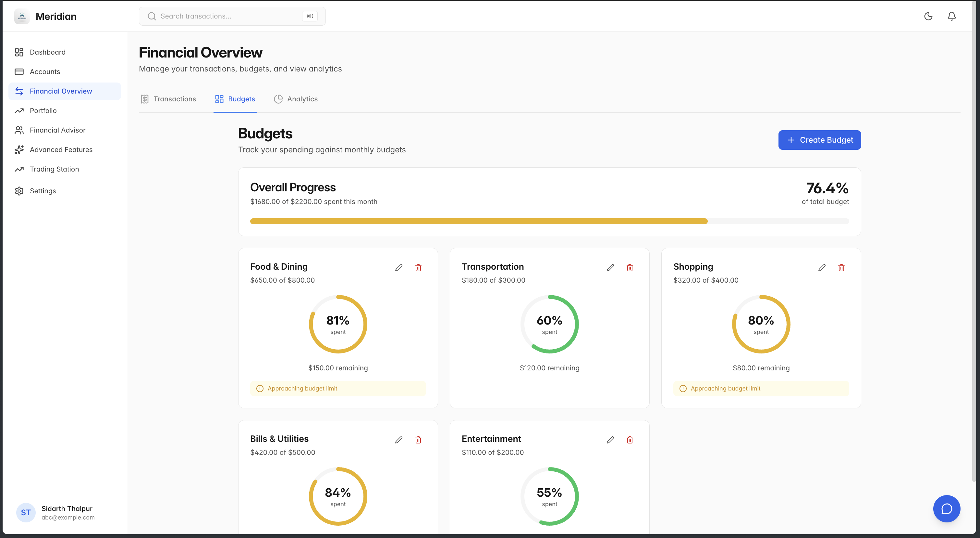
Task: Open Trading Station in sidebar
Action: pyautogui.click(x=55, y=169)
